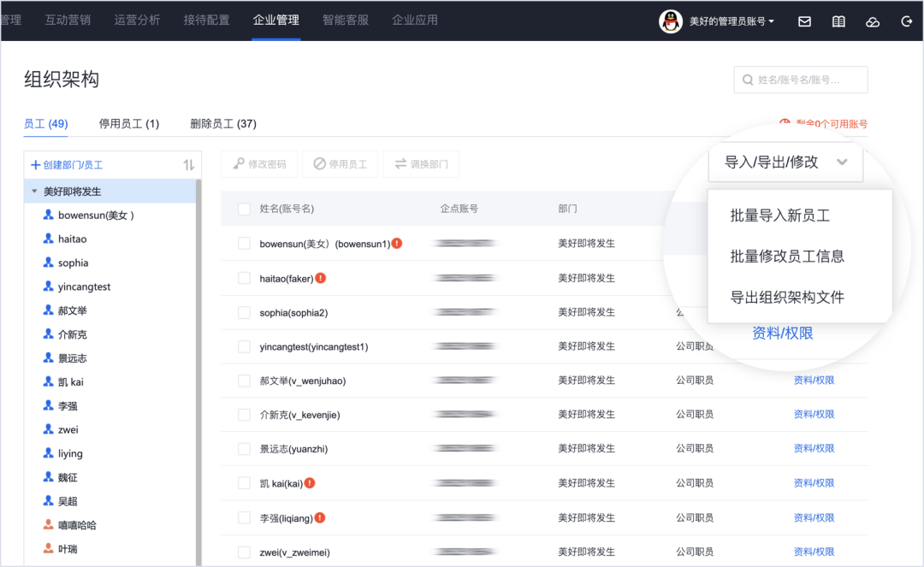Open 资料/权限 link in zwei row
This screenshot has height=567, width=924.
tap(814, 552)
